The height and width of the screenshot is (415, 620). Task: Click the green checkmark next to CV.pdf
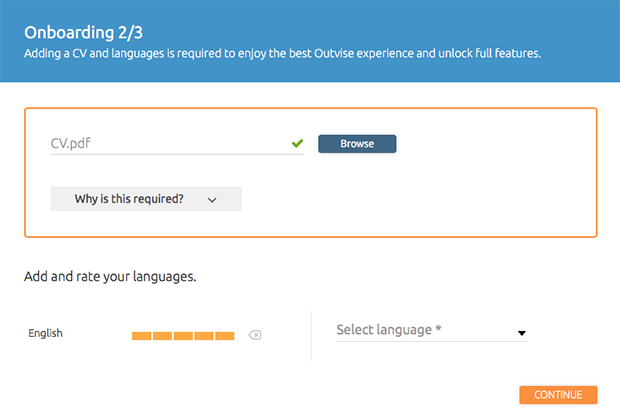(297, 143)
